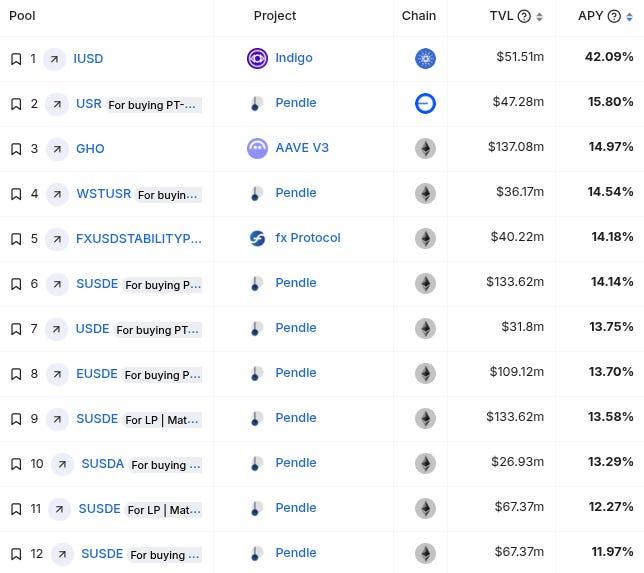Open the AAVE V3 project page
Image resolution: width=644 pixels, height=573 pixels.
(x=302, y=148)
